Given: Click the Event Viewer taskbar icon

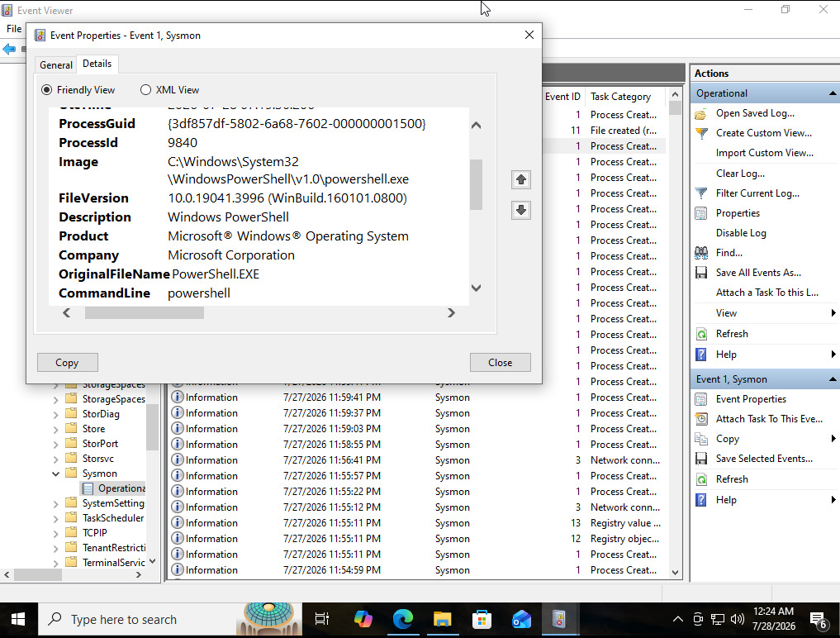Looking at the screenshot, I should click(558, 620).
